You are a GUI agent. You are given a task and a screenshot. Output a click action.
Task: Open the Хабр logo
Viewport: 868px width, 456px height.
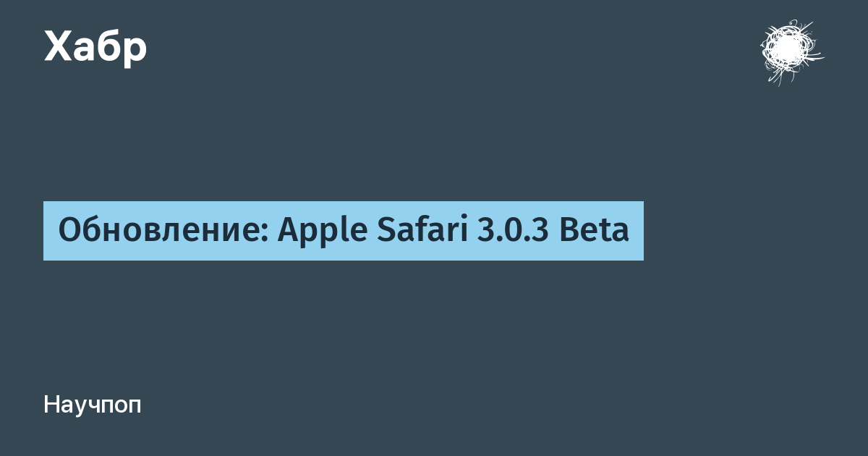click(95, 47)
